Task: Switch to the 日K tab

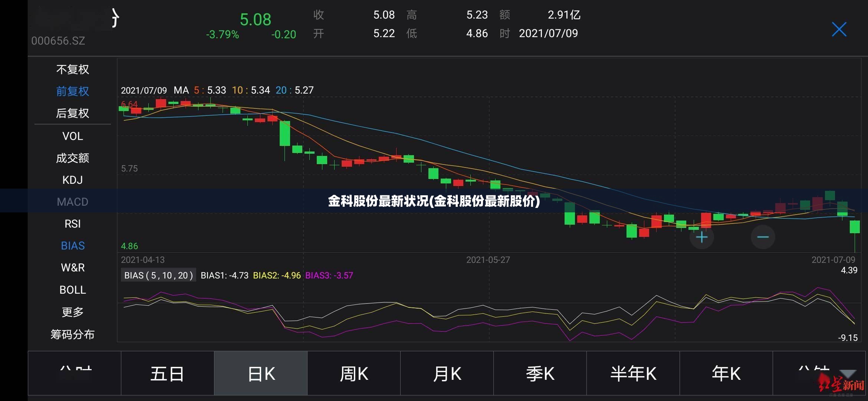Action: click(x=261, y=374)
